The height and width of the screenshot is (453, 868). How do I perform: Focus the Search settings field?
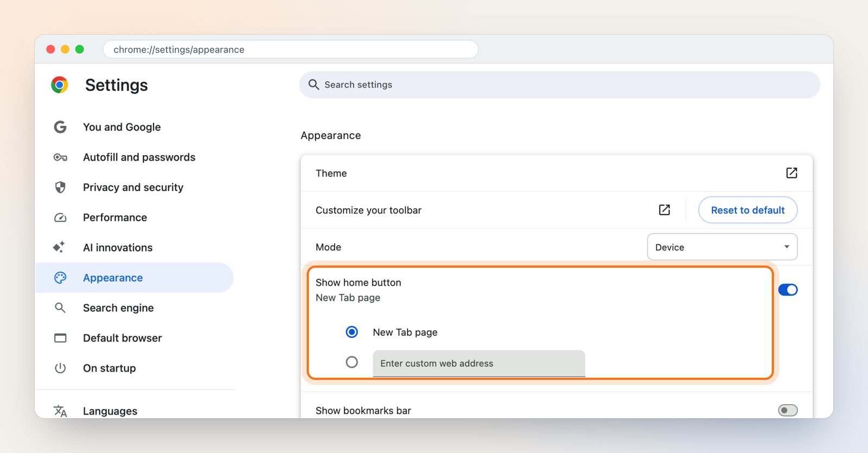tap(559, 85)
